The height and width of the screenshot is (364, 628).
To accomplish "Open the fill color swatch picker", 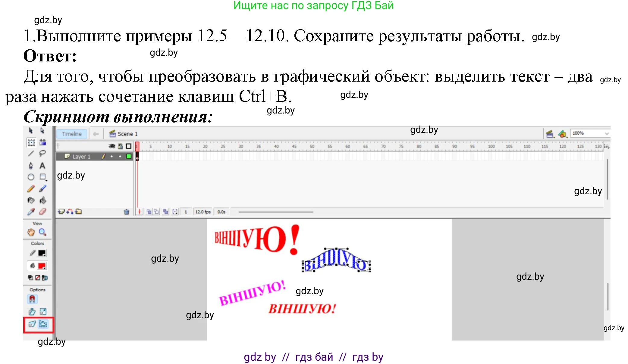I will tap(41, 266).
